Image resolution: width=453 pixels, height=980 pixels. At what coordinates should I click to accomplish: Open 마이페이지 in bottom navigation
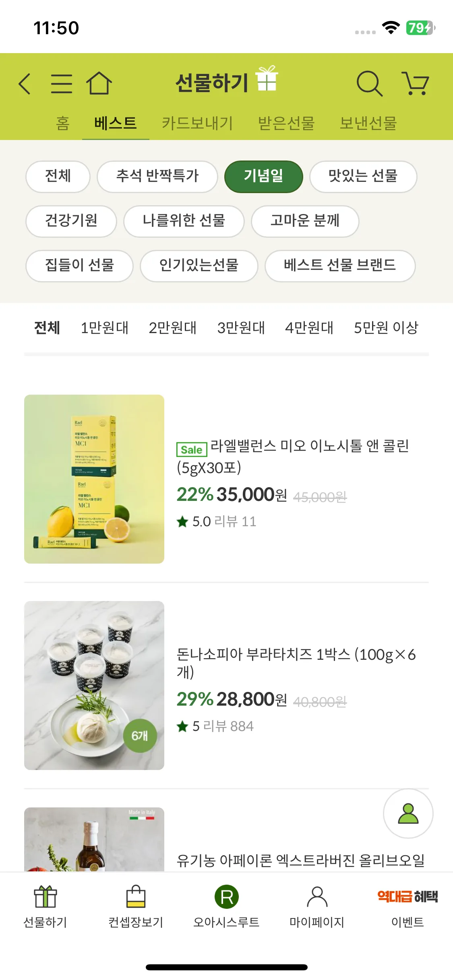coord(317,906)
